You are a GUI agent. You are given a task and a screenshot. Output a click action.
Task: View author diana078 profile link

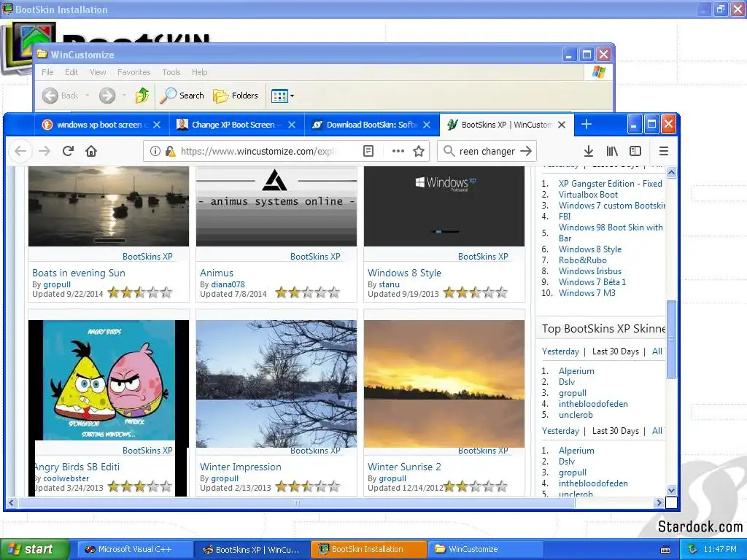click(x=228, y=284)
